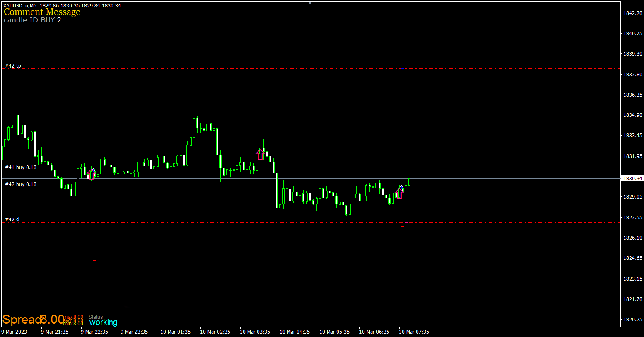Click the 10 Mar 03:35 time label
Screen dimensions: 644x337
(x=255, y=332)
